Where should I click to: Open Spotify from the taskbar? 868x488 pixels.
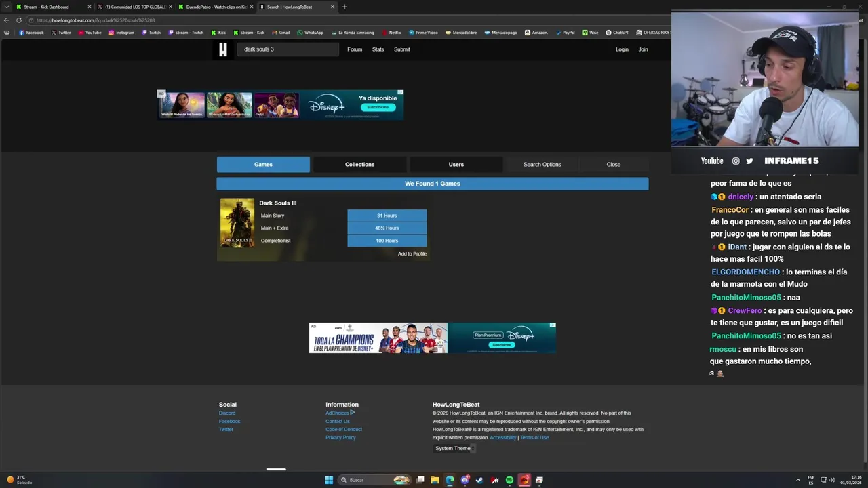point(509,480)
